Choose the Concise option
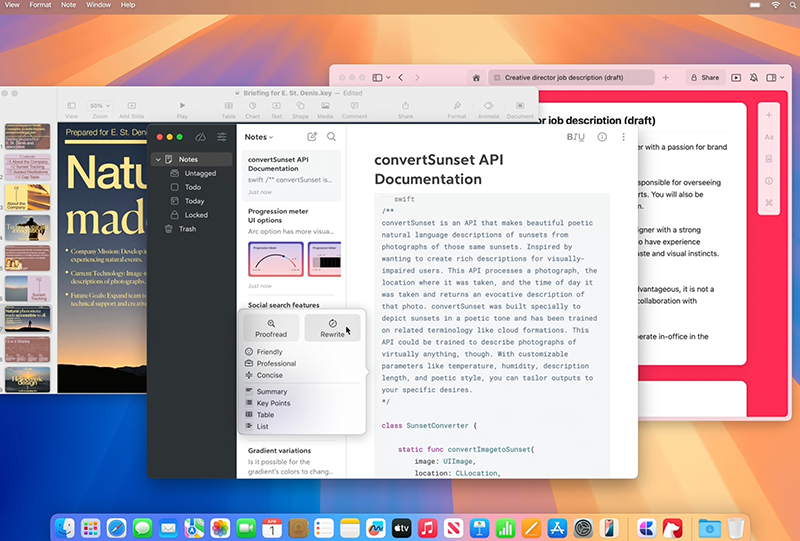Viewport: 800px width, 541px height. pos(269,375)
